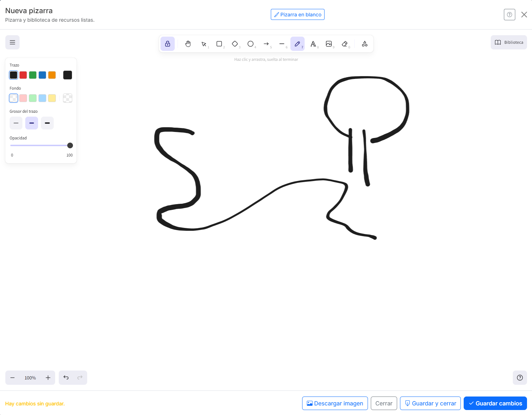Click the Opacidad slider handle
Image resolution: width=532 pixels, height=415 pixels.
point(70,145)
